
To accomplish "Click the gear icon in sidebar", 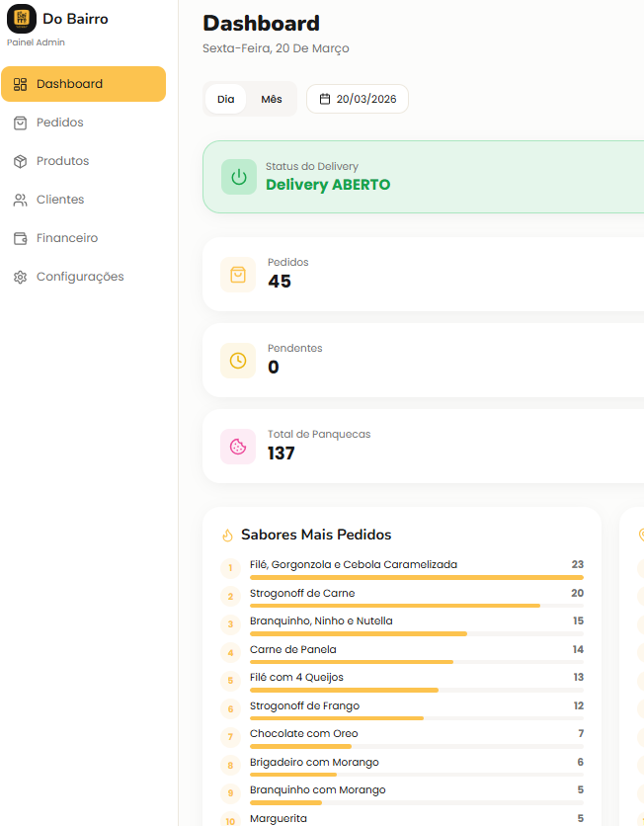I will coord(20,277).
